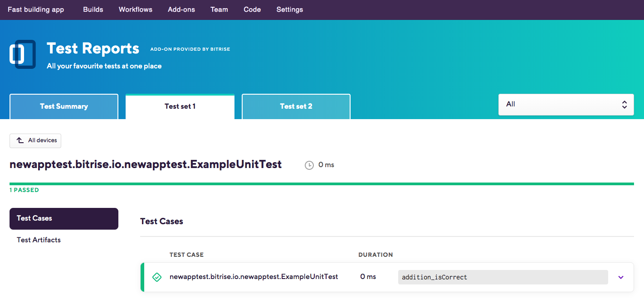Click the Test Reports add-on logo icon
Screen dimensions: 644x308
tap(23, 54)
